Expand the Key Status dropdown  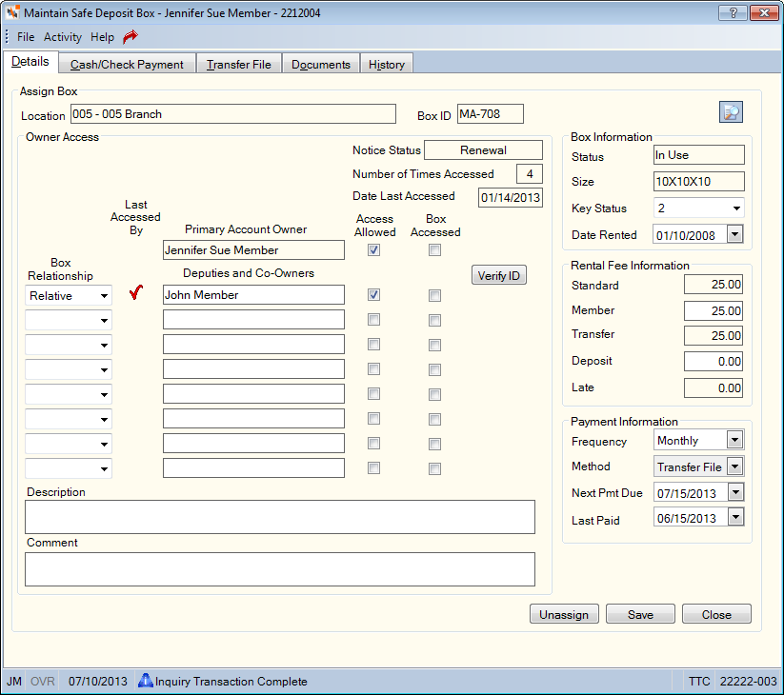tap(736, 208)
